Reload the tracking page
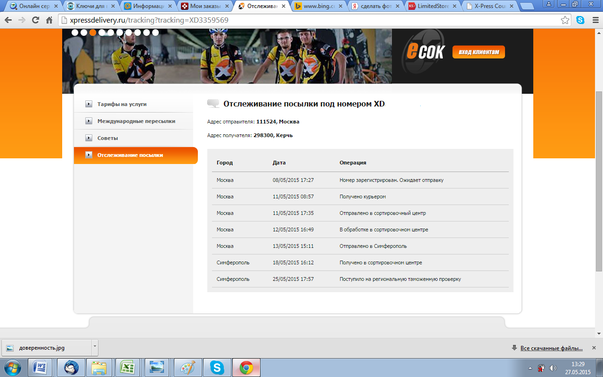The image size is (603, 377). (x=35, y=20)
